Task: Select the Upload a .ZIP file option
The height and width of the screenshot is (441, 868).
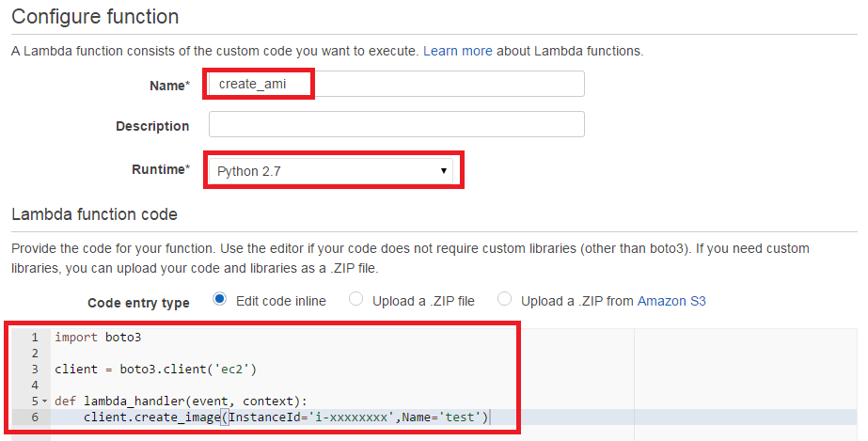Action: point(356,299)
